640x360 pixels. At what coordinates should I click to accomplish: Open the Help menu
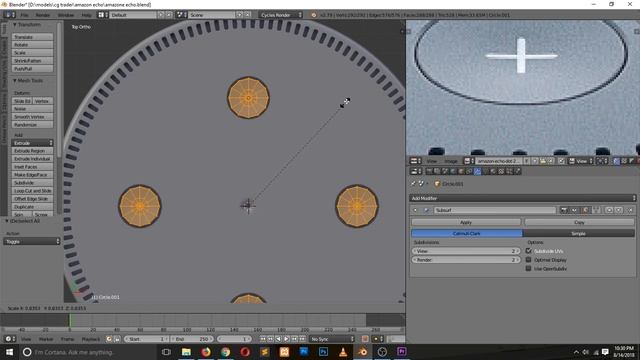pyautogui.click(x=86, y=15)
